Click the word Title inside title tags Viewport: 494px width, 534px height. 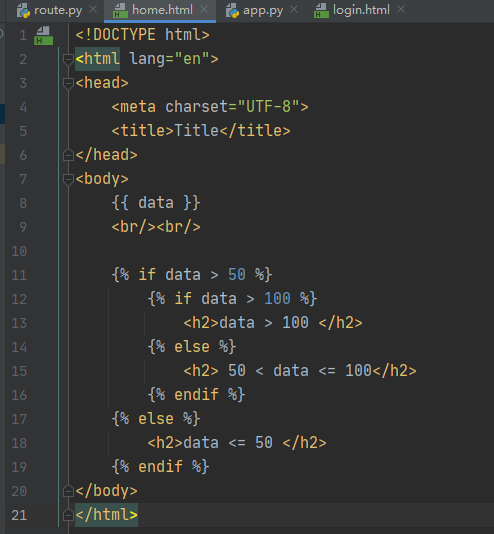click(x=196, y=131)
